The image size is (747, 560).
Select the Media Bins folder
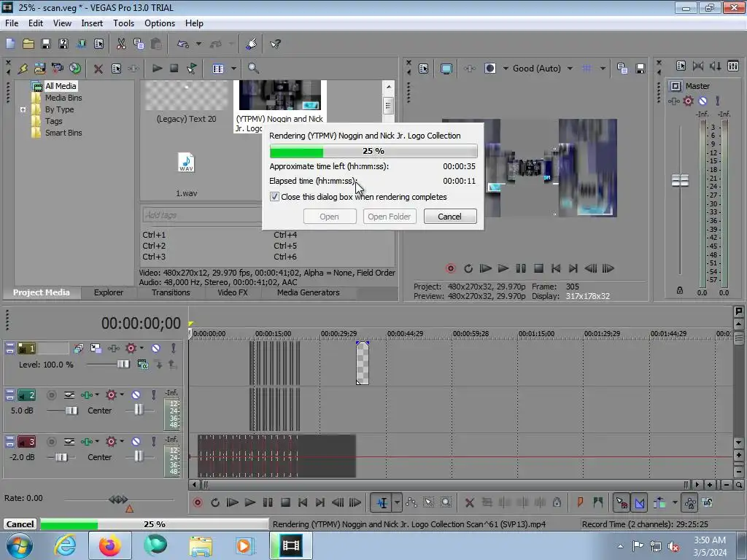(63, 98)
